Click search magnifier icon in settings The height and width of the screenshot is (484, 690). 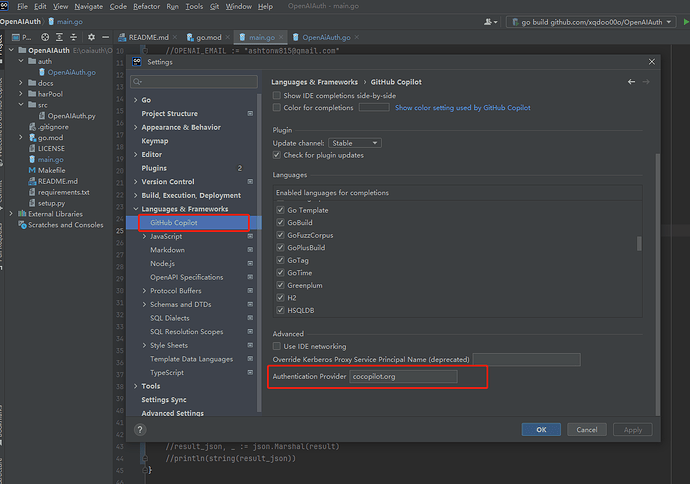click(137, 82)
